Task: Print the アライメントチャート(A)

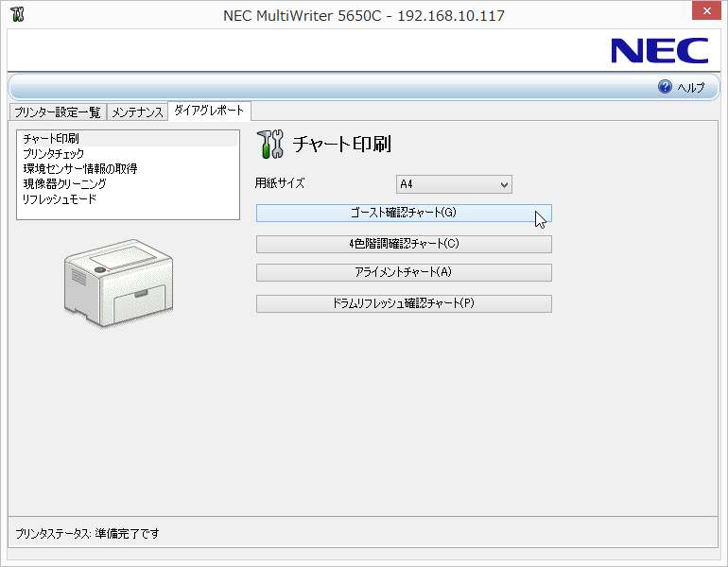Action: point(404,272)
